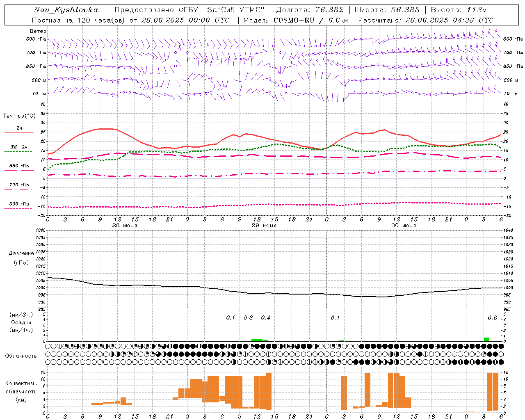Click the "Ветер" wind panel label
This screenshot has width=525, height=420.
(x=38, y=31)
